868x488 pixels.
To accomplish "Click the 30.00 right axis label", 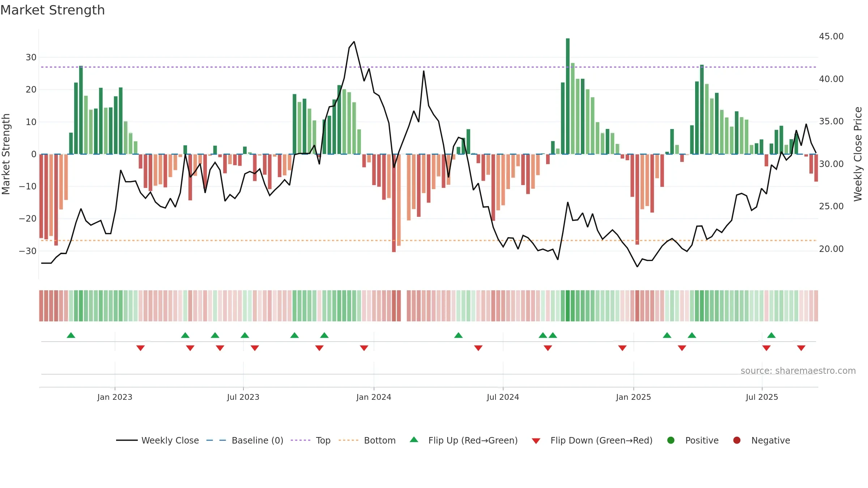I will pos(831,164).
